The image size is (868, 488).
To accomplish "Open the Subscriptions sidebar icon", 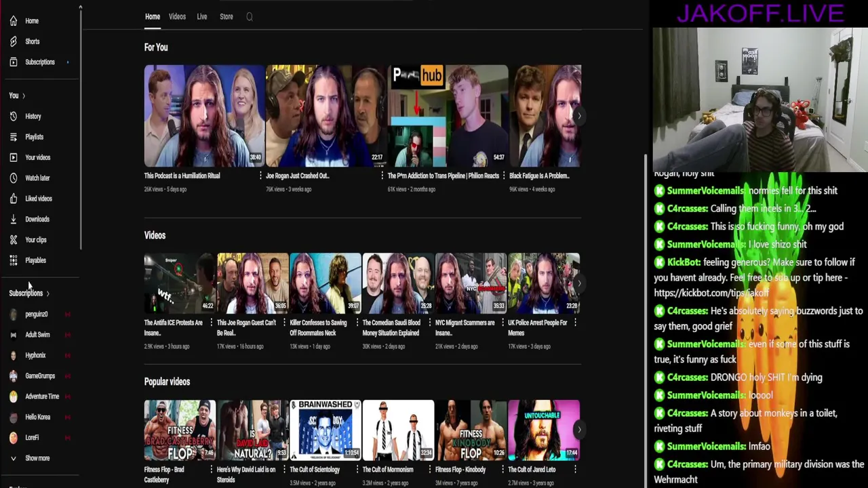I will pos(13,62).
